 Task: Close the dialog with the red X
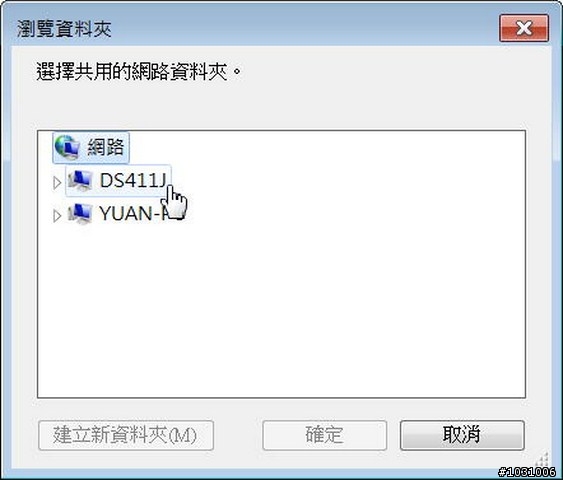524,28
